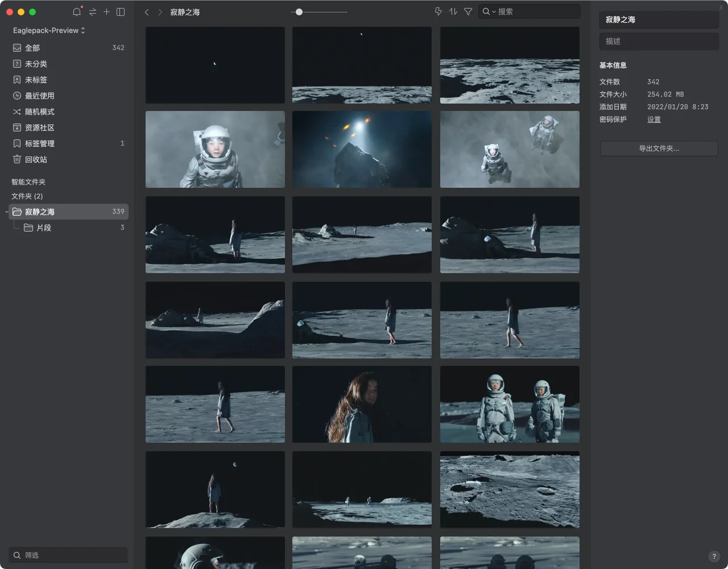Click the 寂静之海 title in the toolbar

tap(185, 12)
